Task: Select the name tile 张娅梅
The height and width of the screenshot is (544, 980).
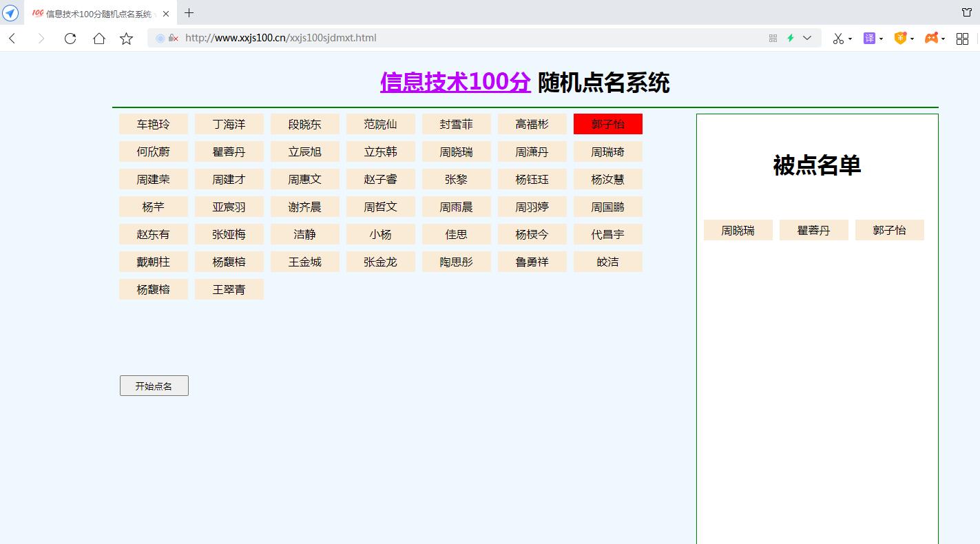Action: coord(229,234)
